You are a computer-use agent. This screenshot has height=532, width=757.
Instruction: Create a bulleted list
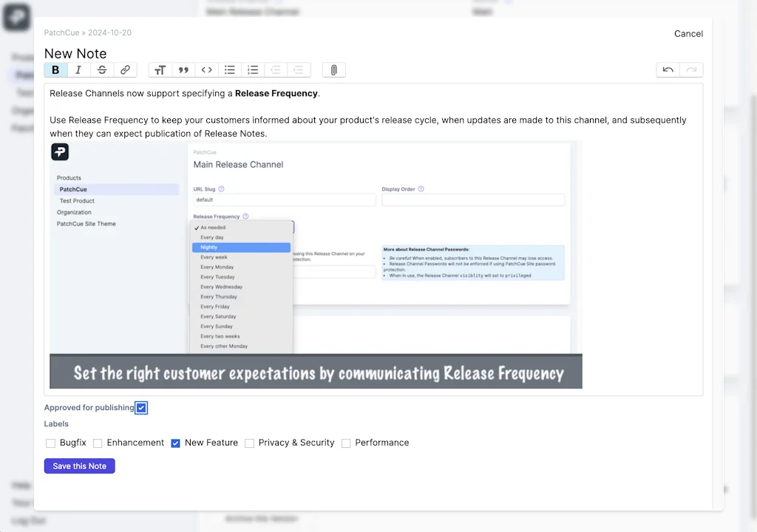tap(230, 70)
